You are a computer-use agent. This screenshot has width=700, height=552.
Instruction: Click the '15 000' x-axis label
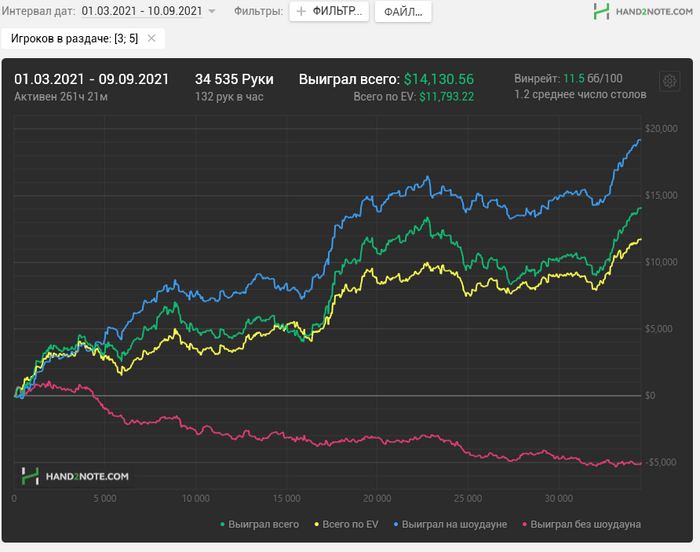click(x=286, y=498)
